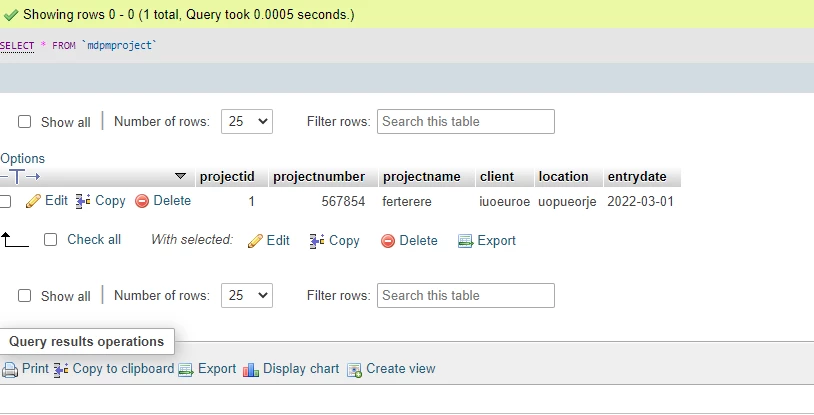Open the Options link above the table
The image size is (814, 415).
(x=22, y=158)
